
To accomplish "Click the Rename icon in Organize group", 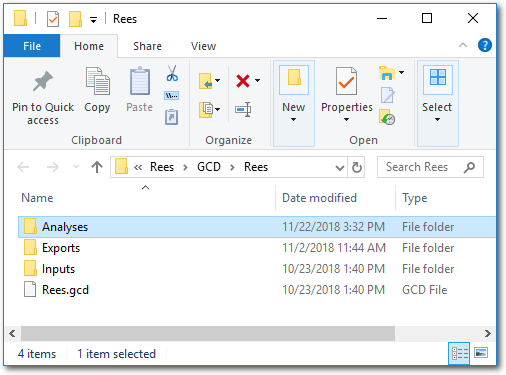I will click(243, 109).
